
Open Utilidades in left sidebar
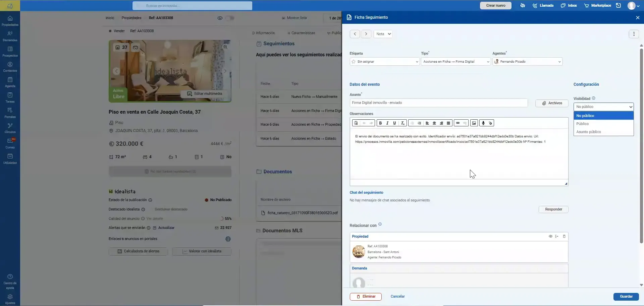(x=10, y=159)
